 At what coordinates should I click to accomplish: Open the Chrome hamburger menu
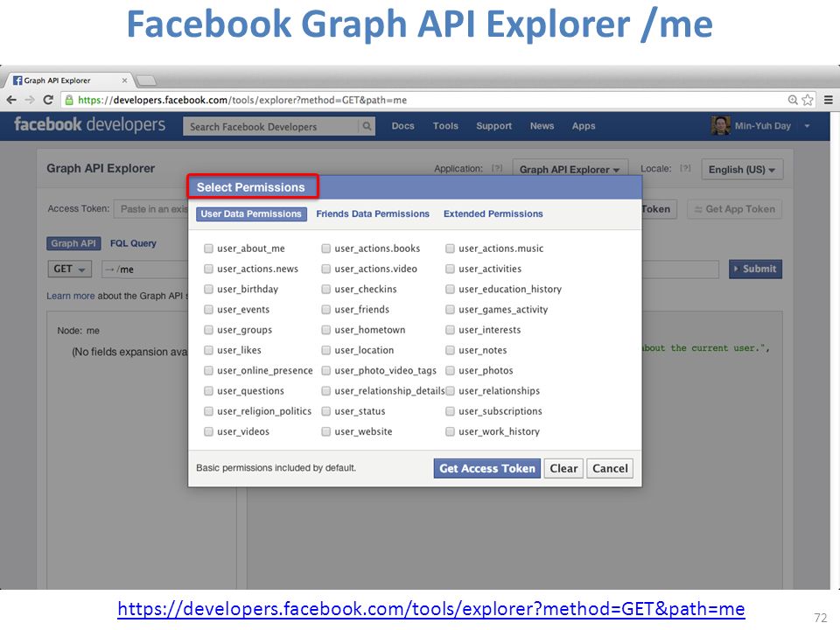coord(829,100)
